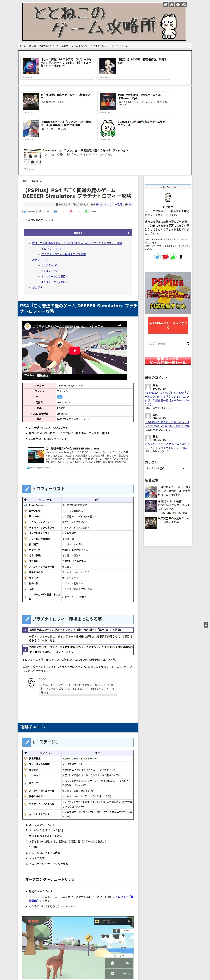Image resolution: width=210 pixels, height=980 pixels.
Task: Click the Hatena bookmark B! share button
Action: (x=55, y=211)
